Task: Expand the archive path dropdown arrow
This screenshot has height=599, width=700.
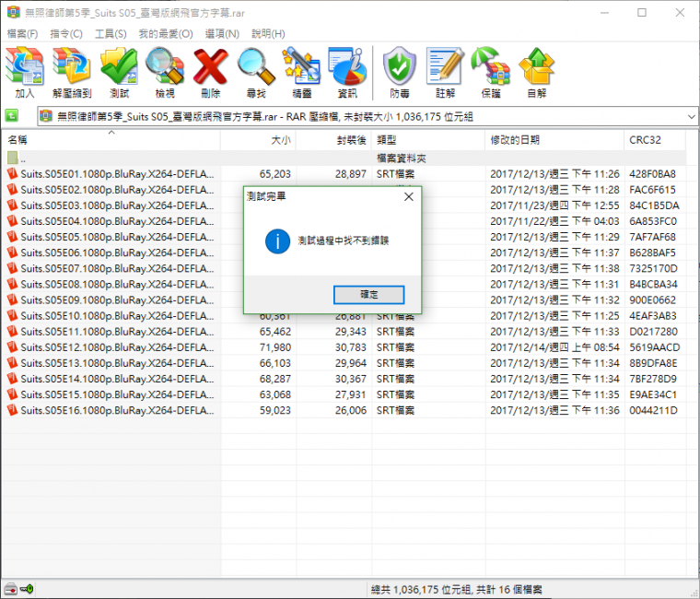Action: click(x=691, y=117)
